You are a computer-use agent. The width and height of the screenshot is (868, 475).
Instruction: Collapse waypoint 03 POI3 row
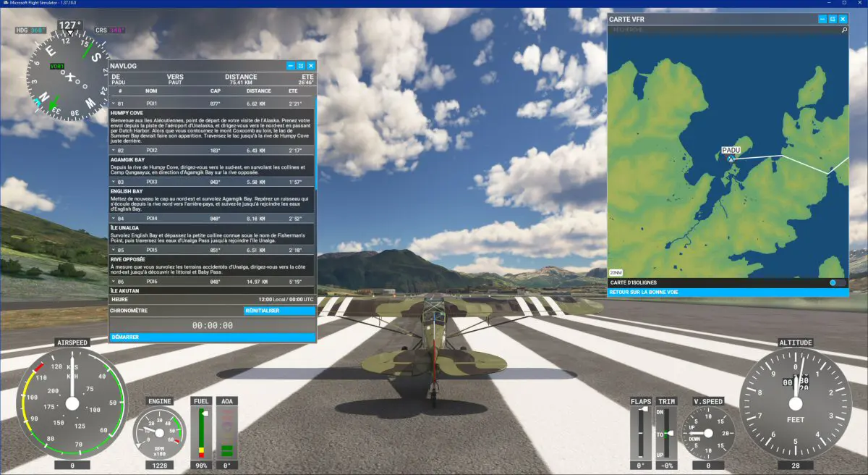click(113, 182)
